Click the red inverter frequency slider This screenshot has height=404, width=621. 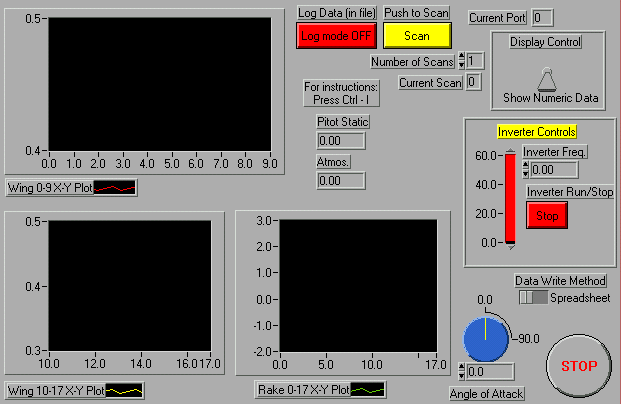point(510,198)
